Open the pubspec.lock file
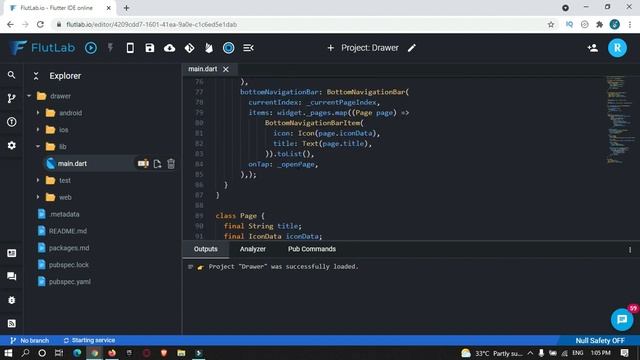 pos(69,264)
